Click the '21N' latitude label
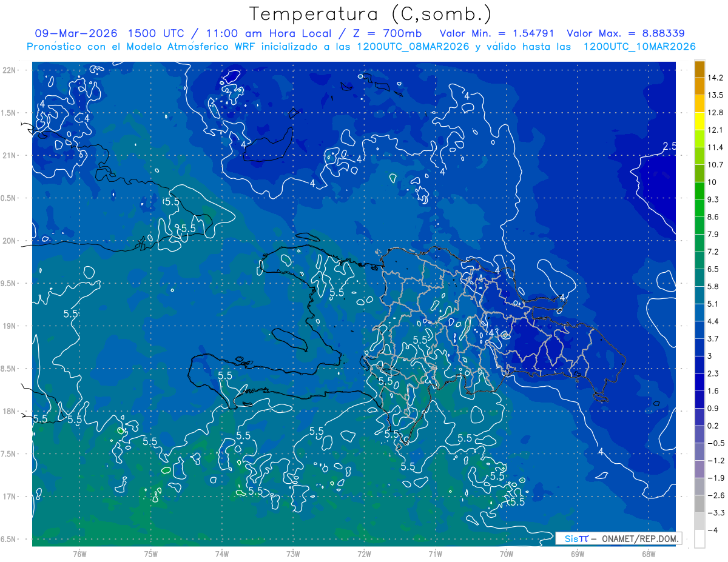 [x=10, y=155]
